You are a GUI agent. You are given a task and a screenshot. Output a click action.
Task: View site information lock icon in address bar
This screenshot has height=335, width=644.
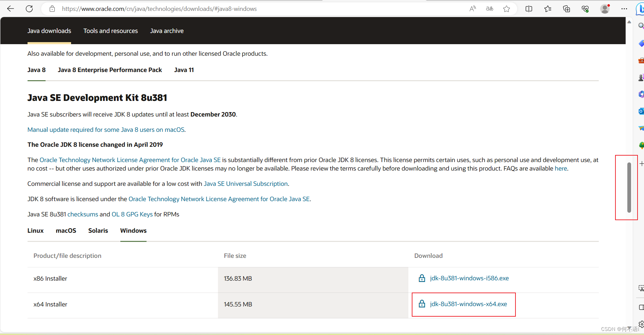click(x=52, y=9)
